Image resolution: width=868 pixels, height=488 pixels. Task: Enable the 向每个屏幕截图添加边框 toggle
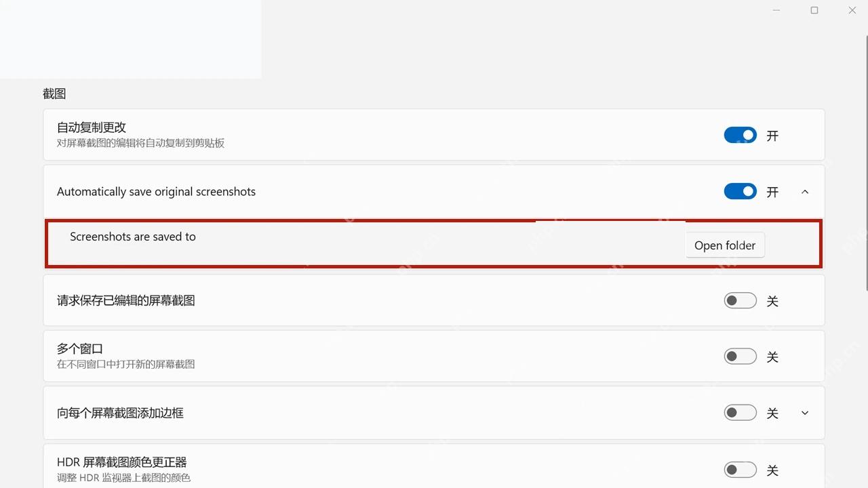[x=740, y=412]
